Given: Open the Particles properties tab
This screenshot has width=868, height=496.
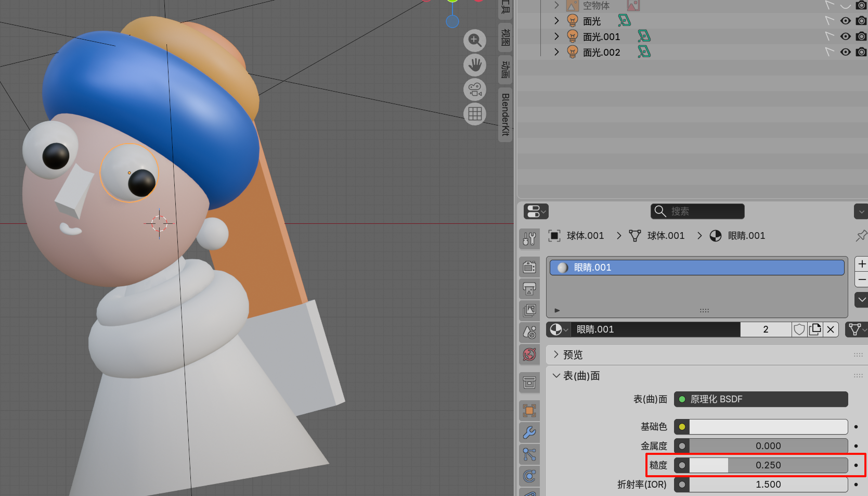Looking at the screenshot, I should 529,454.
